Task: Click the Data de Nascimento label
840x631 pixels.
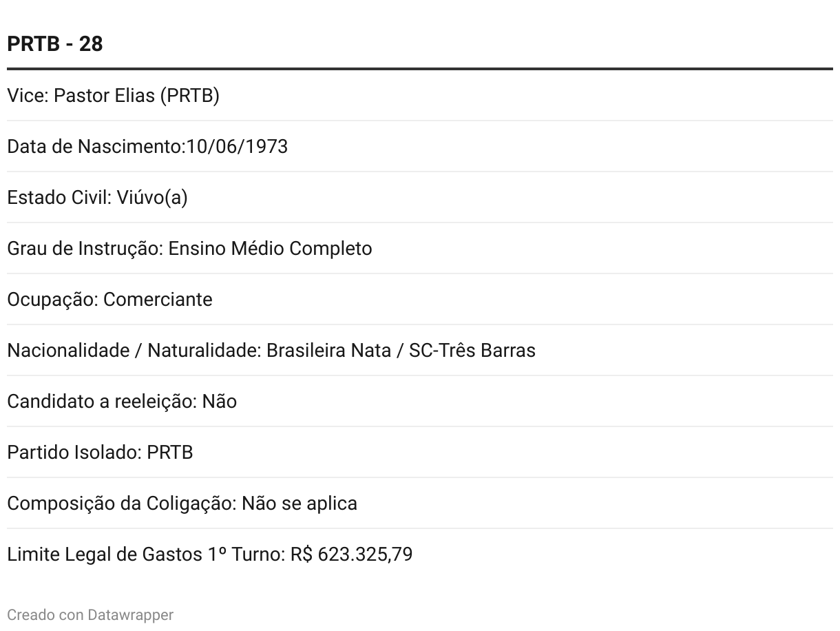Action: pos(96,147)
